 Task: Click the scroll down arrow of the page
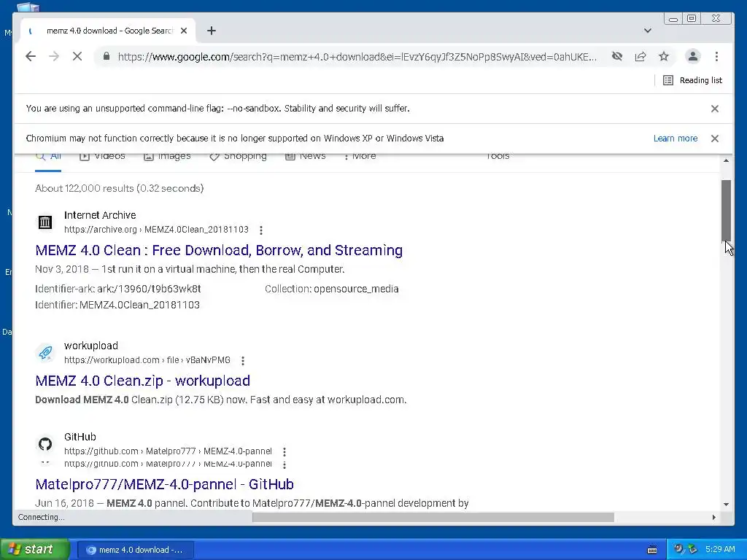click(726, 504)
